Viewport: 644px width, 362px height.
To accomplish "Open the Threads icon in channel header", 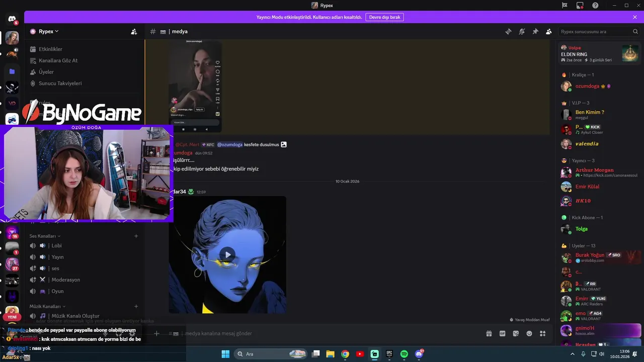I will 508,31.
